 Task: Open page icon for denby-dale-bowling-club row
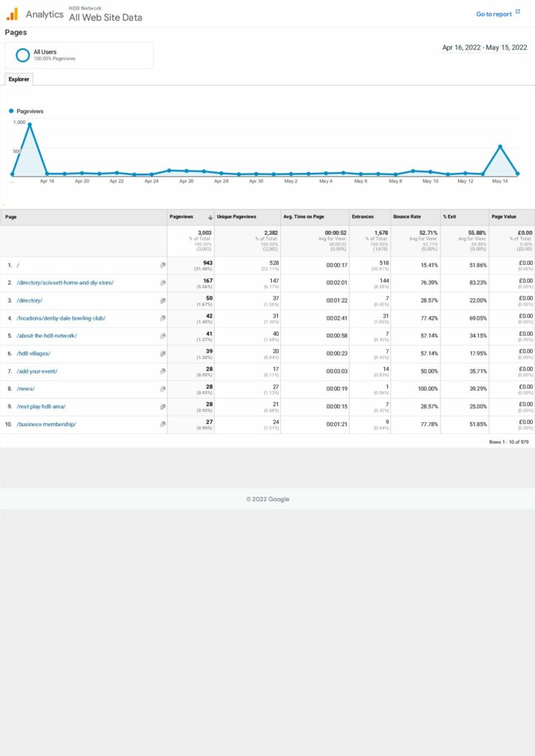163,318
